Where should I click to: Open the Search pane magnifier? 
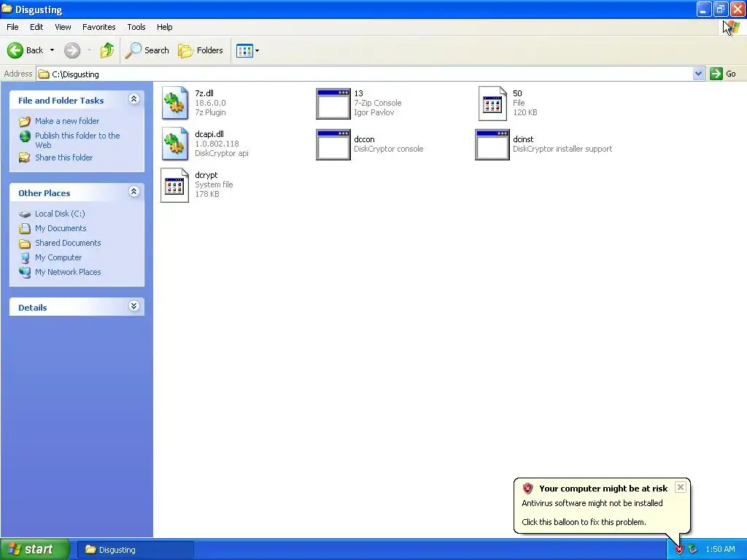133,50
